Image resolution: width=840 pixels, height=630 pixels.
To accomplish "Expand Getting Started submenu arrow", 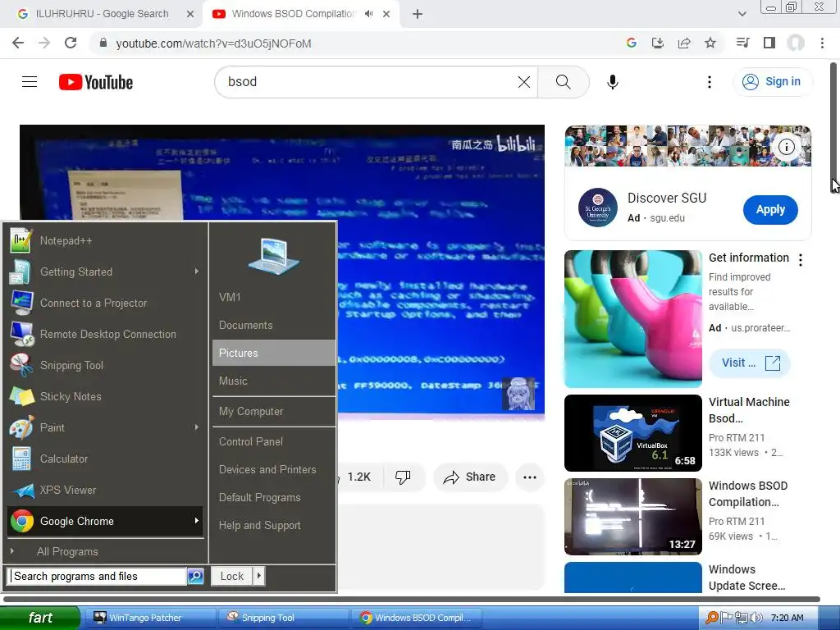I will (197, 272).
